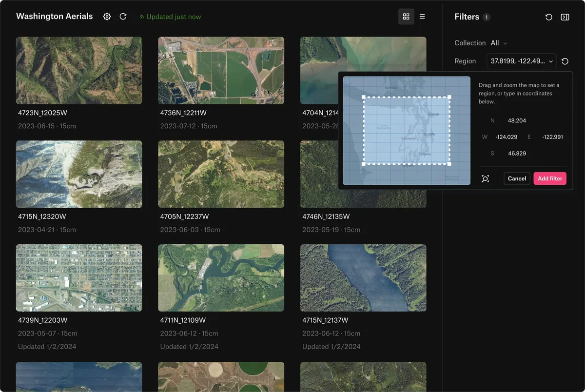The image size is (585, 392).
Task: Click Updated 1/2/2024 under 4739N_12203W
Action: (x=47, y=347)
